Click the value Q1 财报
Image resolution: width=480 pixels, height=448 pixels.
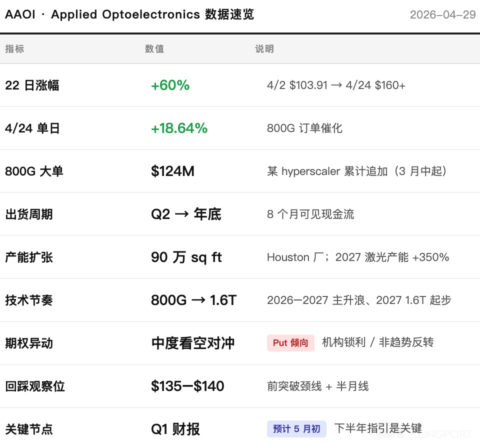click(x=175, y=429)
